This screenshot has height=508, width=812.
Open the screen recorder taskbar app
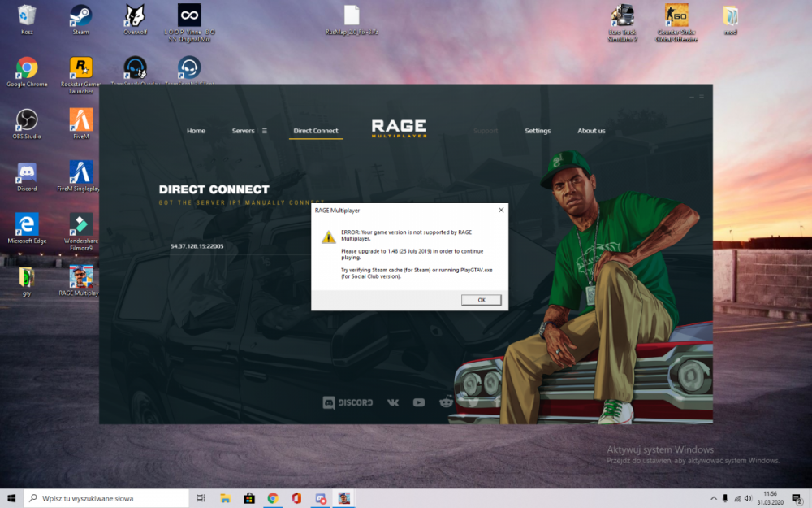pyautogui.click(x=321, y=498)
